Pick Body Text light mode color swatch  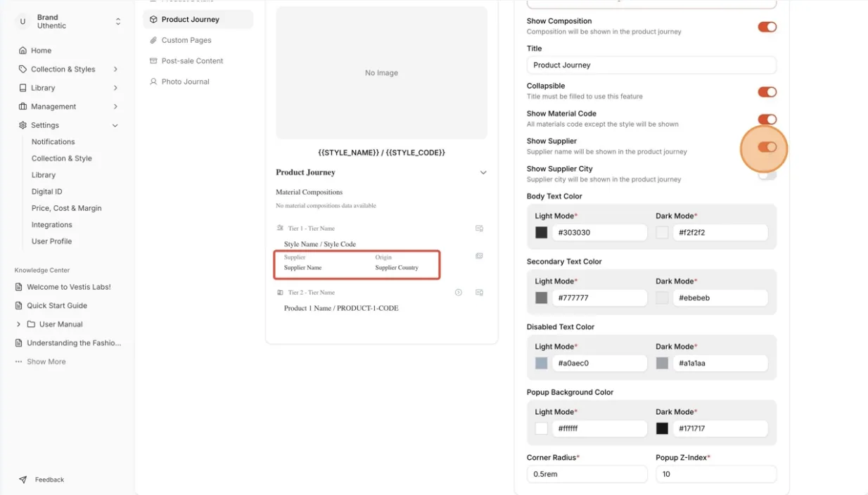(x=542, y=233)
